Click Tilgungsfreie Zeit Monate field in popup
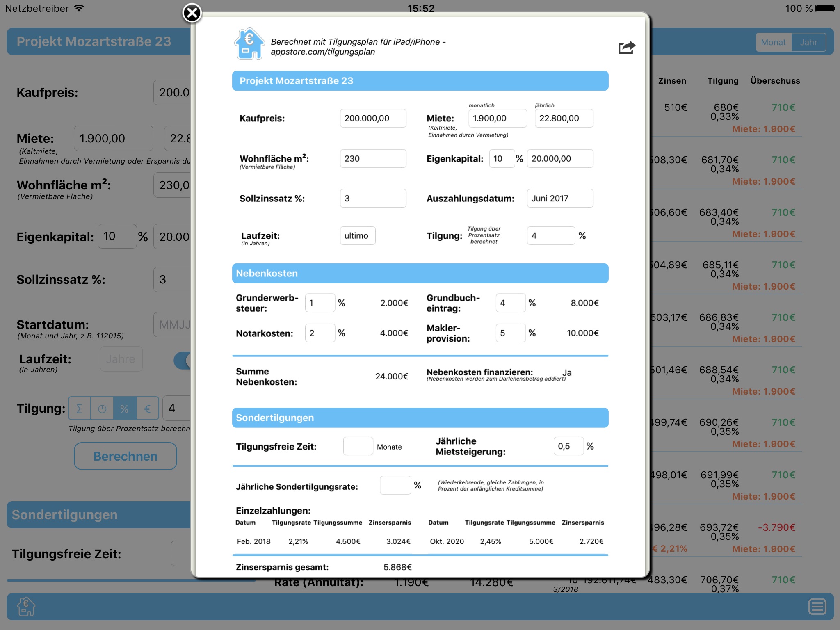The width and height of the screenshot is (840, 630). (x=358, y=446)
